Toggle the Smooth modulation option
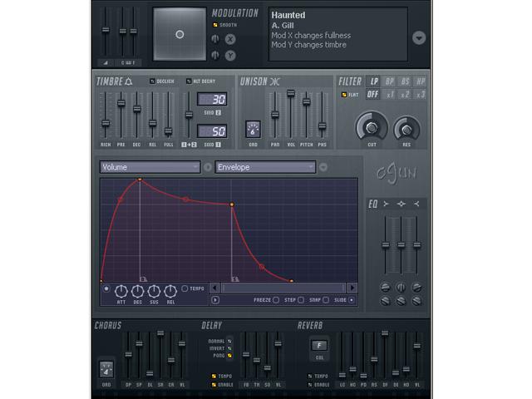The width and height of the screenshot is (532, 399). [215, 25]
